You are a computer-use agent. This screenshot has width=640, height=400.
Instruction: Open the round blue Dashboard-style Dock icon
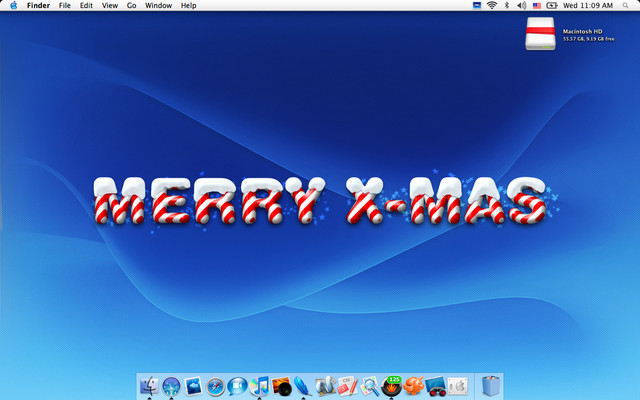(x=171, y=386)
